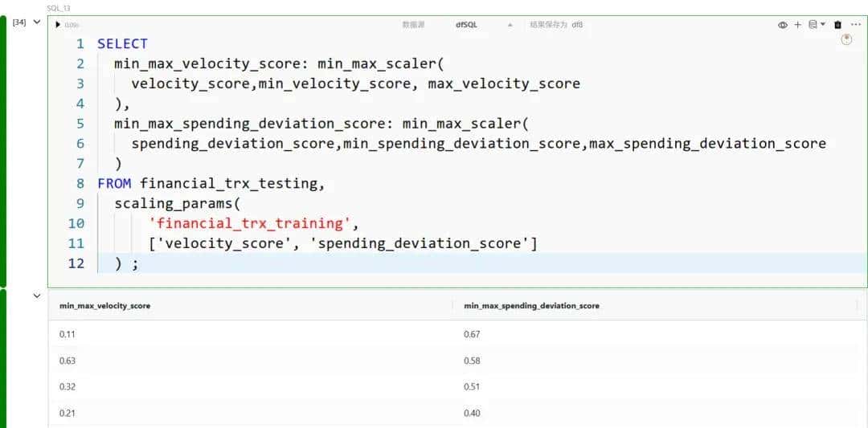Screen dimensions: 868x428
Task: Sort by min_max_spending_deviation_score column header
Action: tap(531, 306)
